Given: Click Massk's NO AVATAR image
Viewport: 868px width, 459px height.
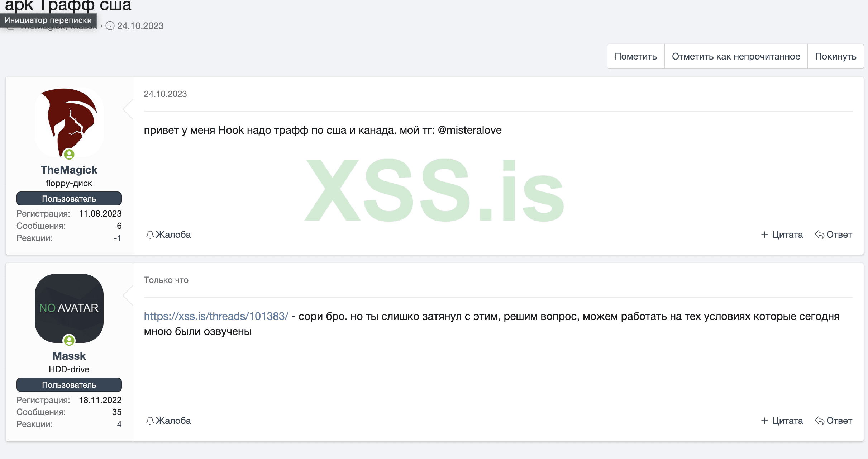Looking at the screenshot, I should click(69, 308).
